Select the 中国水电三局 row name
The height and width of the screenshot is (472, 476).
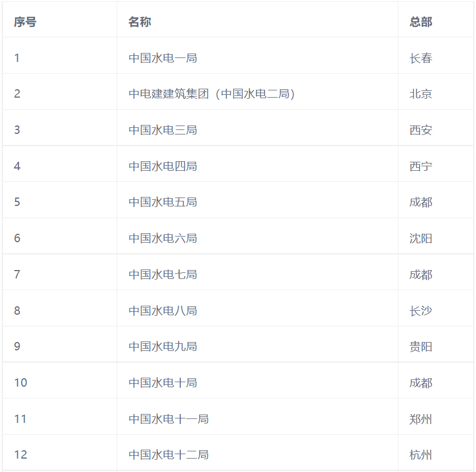pyautogui.click(x=163, y=130)
